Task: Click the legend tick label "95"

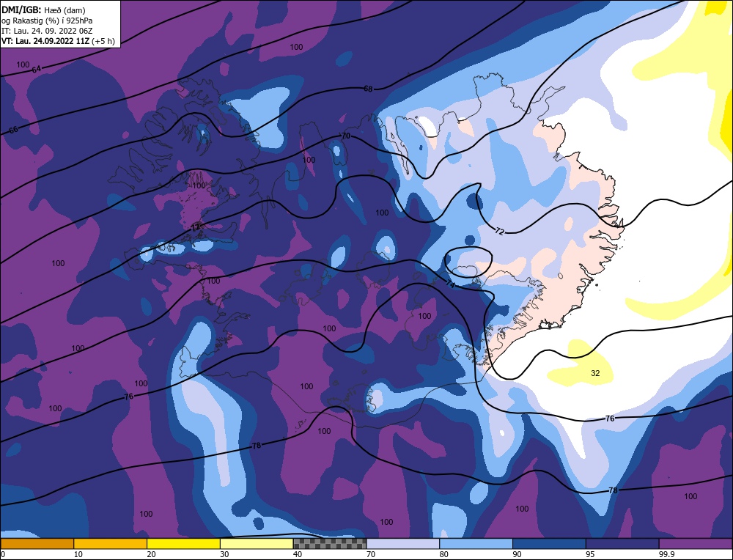Action: [x=590, y=554]
